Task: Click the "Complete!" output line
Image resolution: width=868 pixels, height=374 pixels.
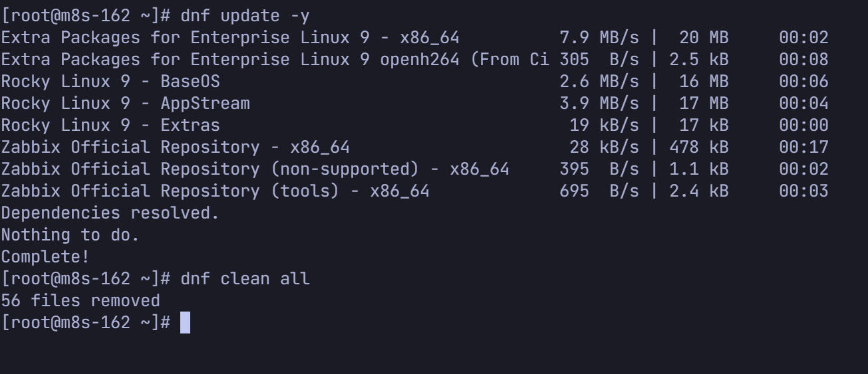Action: coord(45,257)
